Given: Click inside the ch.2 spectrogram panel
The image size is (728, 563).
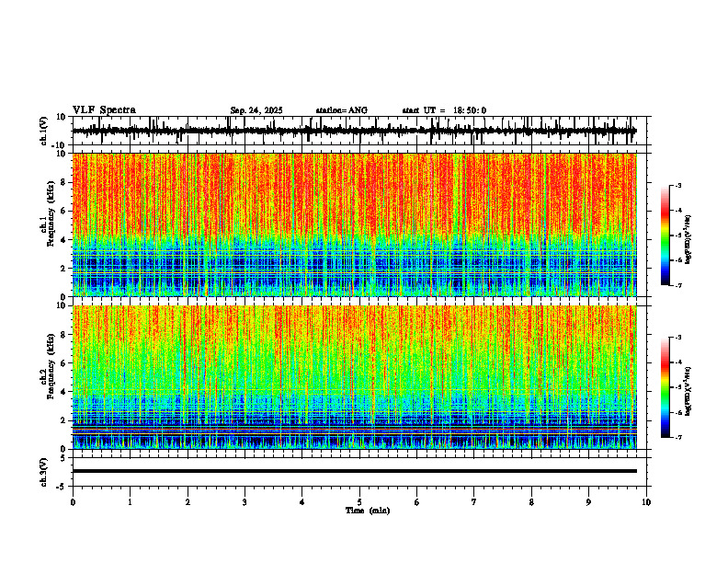Looking at the screenshot, I should click(354, 377).
